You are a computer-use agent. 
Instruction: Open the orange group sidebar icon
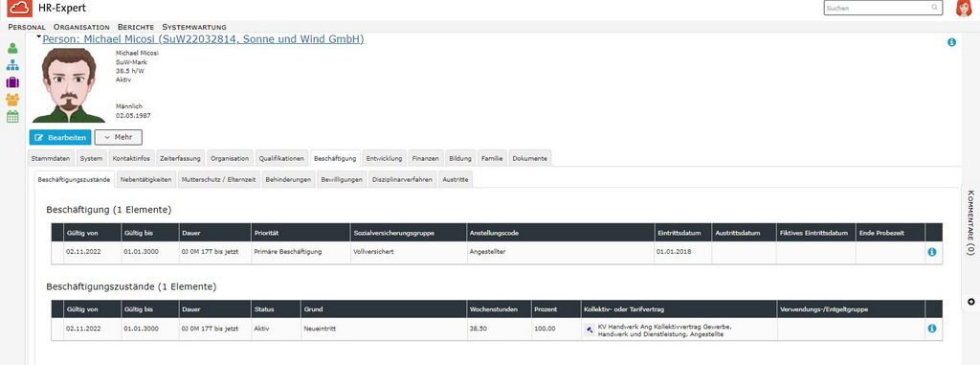click(x=12, y=100)
